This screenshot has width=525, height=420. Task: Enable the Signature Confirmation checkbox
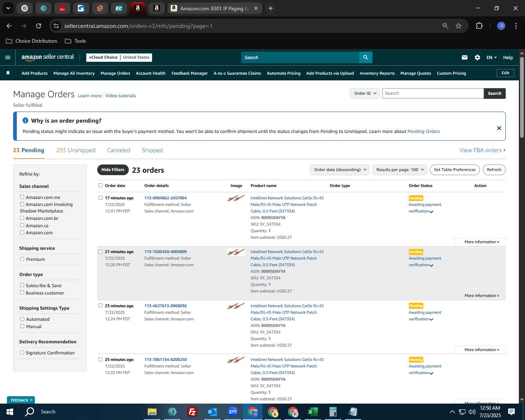pyautogui.click(x=22, y=352)
